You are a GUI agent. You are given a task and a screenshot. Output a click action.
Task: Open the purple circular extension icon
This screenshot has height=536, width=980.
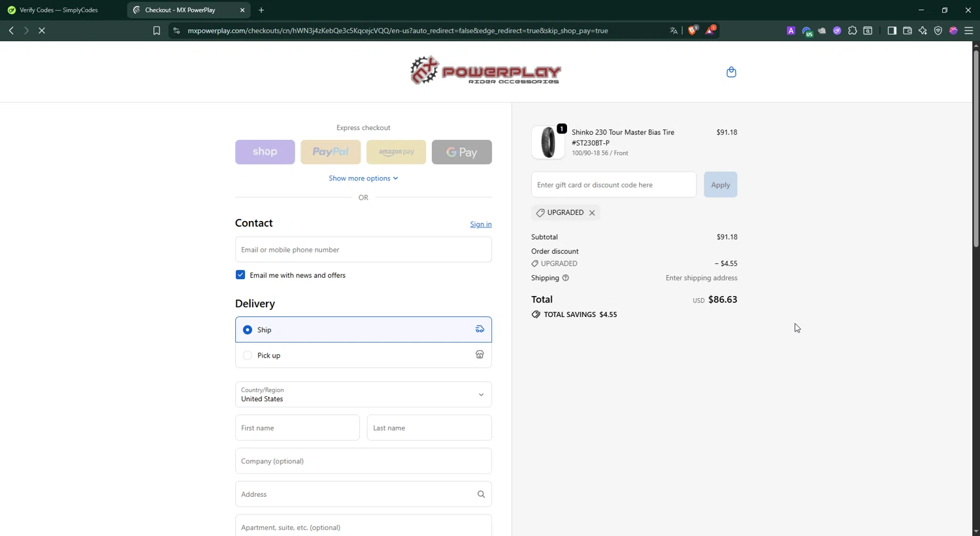837,31
